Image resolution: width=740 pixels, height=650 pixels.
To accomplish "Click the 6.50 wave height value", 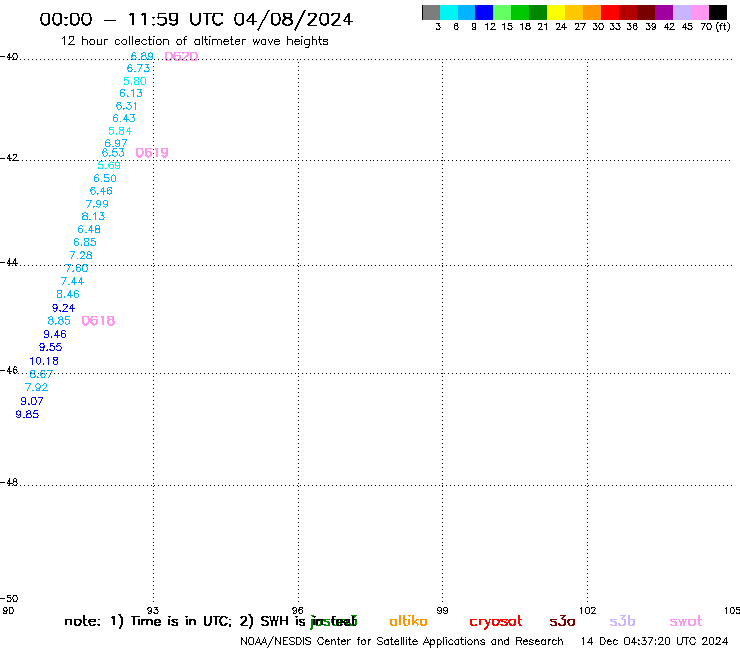I will click(105, 178).
